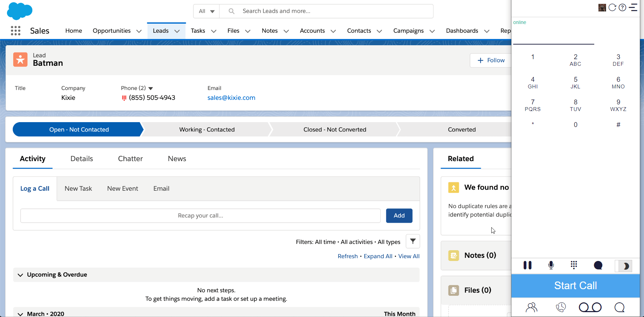644x317 pixels.
Task: Open the All search scope dropdown
Action: [x=206, y=11]
